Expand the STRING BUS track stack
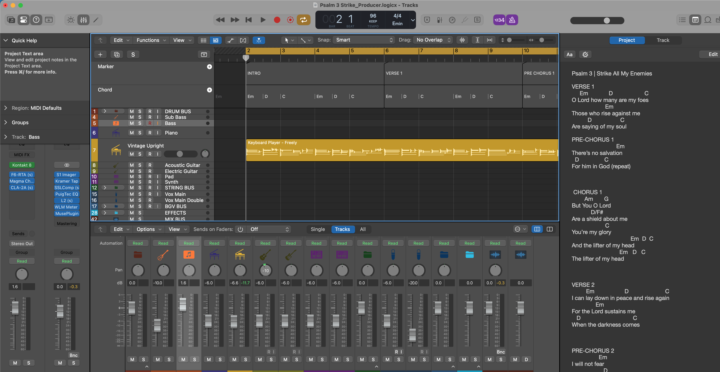Screen dimensions: 720x372 (104, 188)
